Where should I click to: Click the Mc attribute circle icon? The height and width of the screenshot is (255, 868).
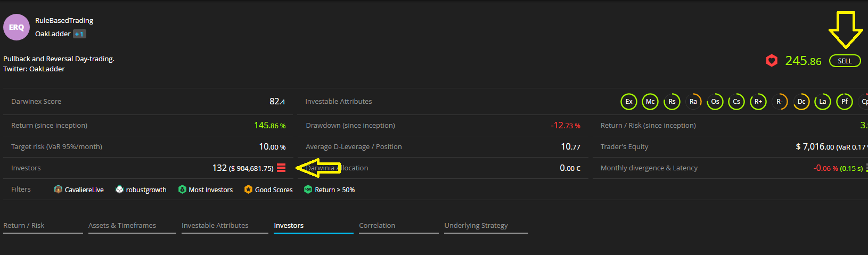click(650, 102)
